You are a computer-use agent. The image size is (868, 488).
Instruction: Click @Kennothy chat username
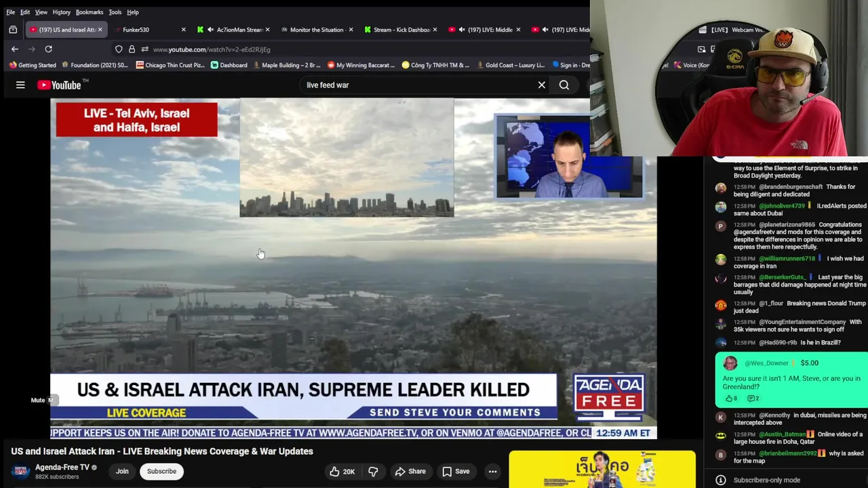pos(774,415)
